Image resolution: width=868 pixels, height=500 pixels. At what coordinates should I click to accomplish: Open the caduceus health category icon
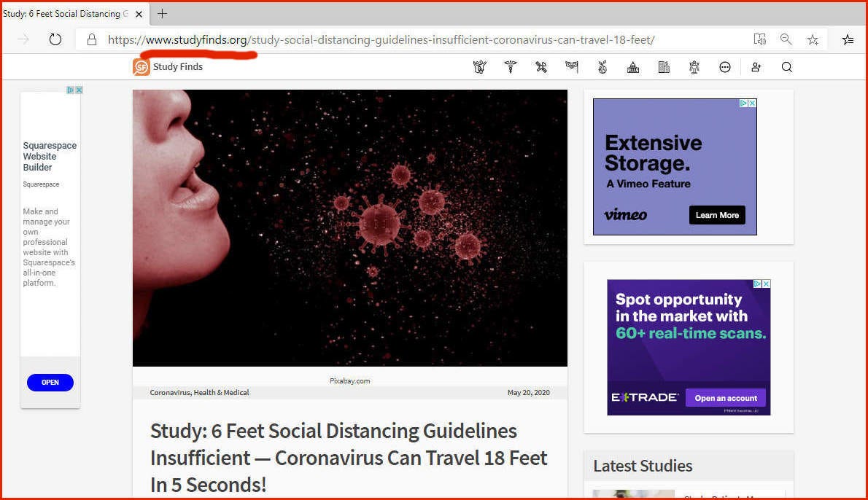click(x=511, y=67)
